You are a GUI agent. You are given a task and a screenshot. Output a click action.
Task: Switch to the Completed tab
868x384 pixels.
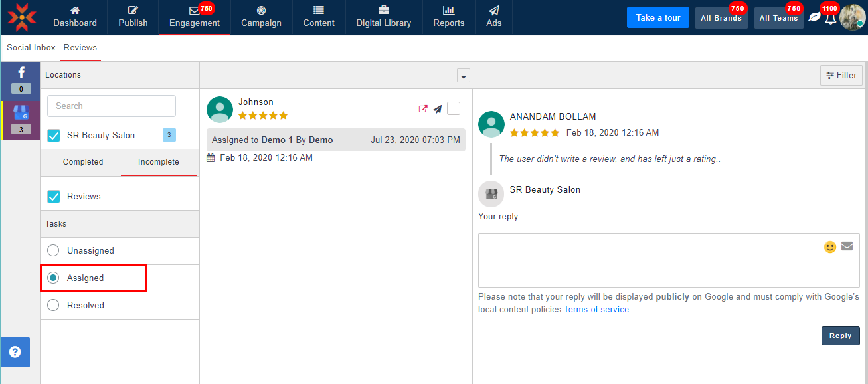pos(83,162)
